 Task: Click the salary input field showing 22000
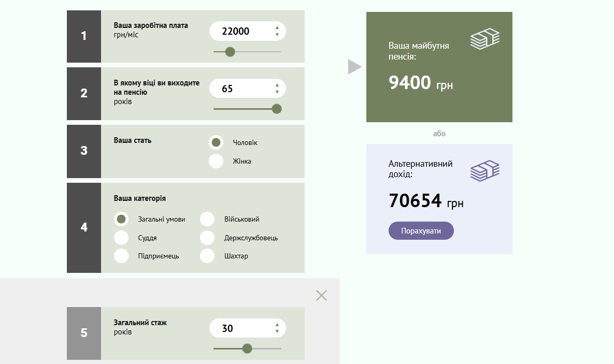(x=241, y=31)
